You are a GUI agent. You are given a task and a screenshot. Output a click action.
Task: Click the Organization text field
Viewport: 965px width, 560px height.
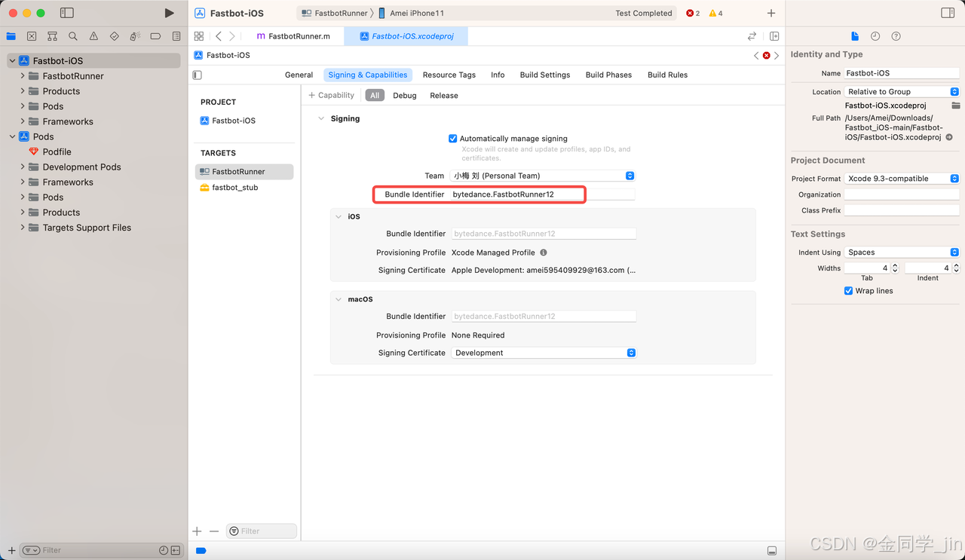pos(902,194)
